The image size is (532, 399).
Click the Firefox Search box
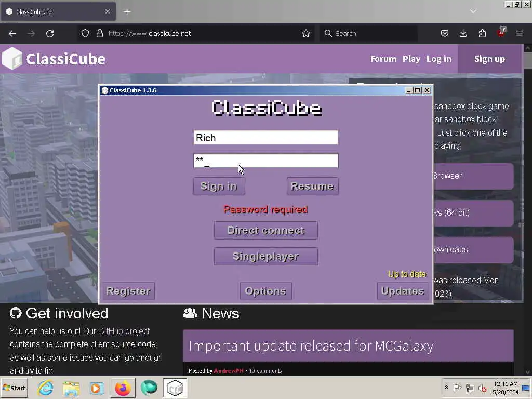[x=368, y=33]
